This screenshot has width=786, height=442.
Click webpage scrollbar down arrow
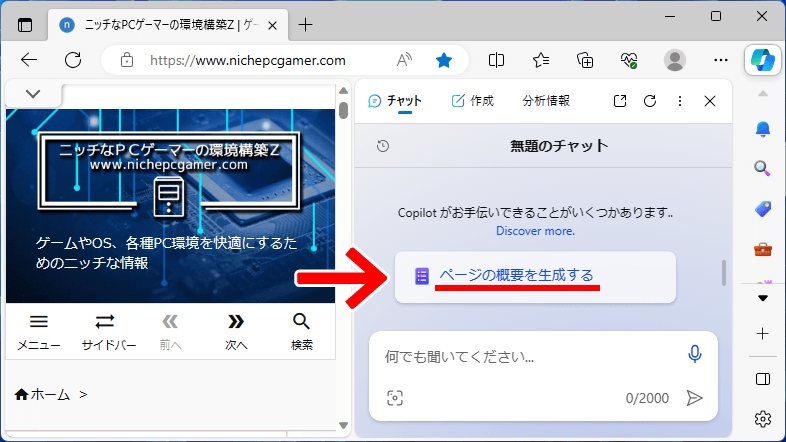coord(343,425)
